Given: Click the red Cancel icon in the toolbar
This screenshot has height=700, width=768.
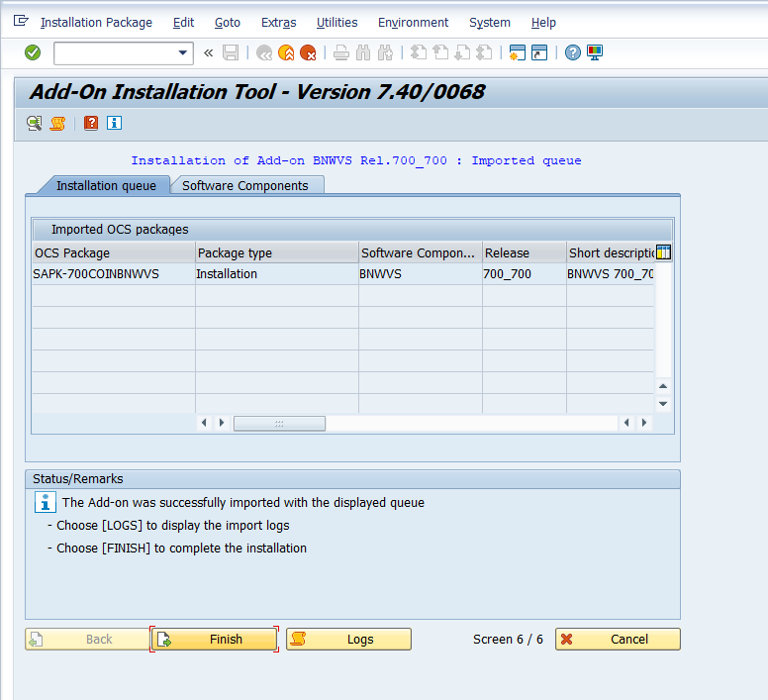Looking at the screenshot, I should 308,52.
